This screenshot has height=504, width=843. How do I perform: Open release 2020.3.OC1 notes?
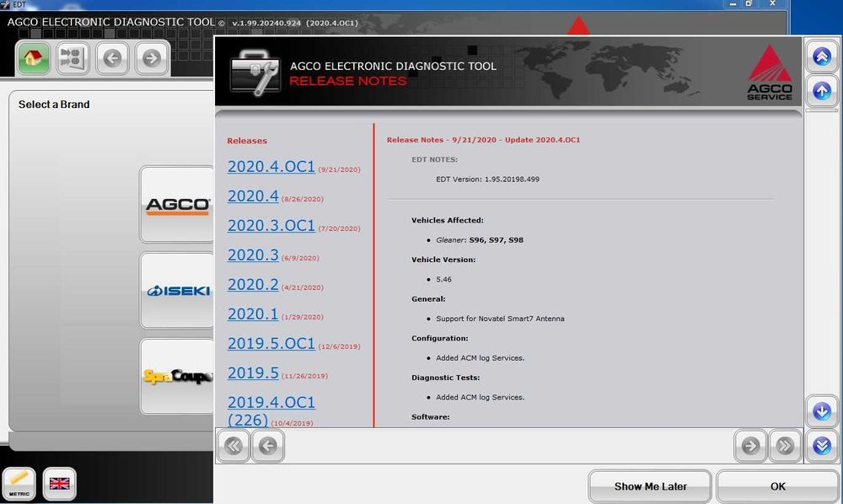click(271, 226)
